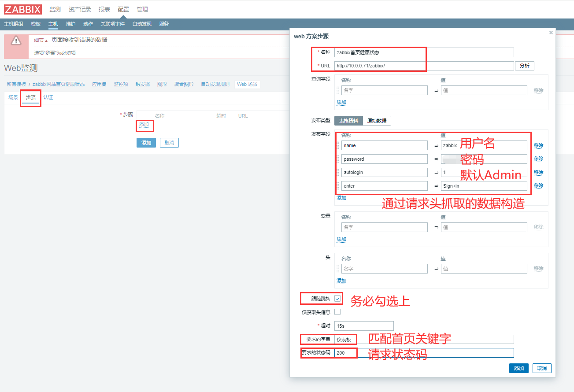This screenshot has height=392, width=574.
Task: Grab the drag handle of the name row
Action: (x=338, y=145)
